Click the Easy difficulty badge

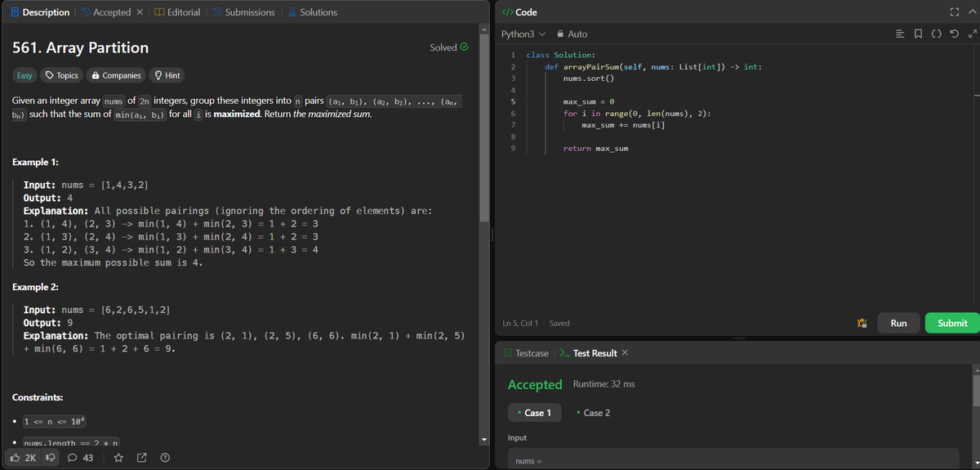pos(25,75)
